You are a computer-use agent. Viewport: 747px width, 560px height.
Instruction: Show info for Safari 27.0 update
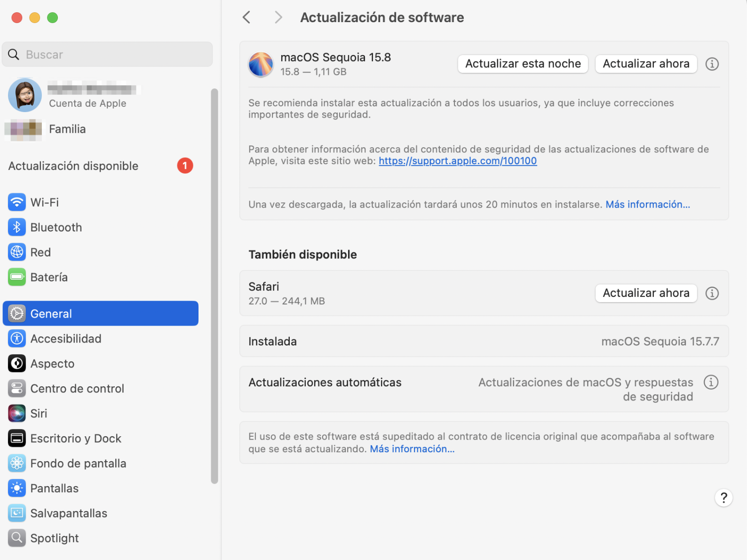(x=712, y=293)
